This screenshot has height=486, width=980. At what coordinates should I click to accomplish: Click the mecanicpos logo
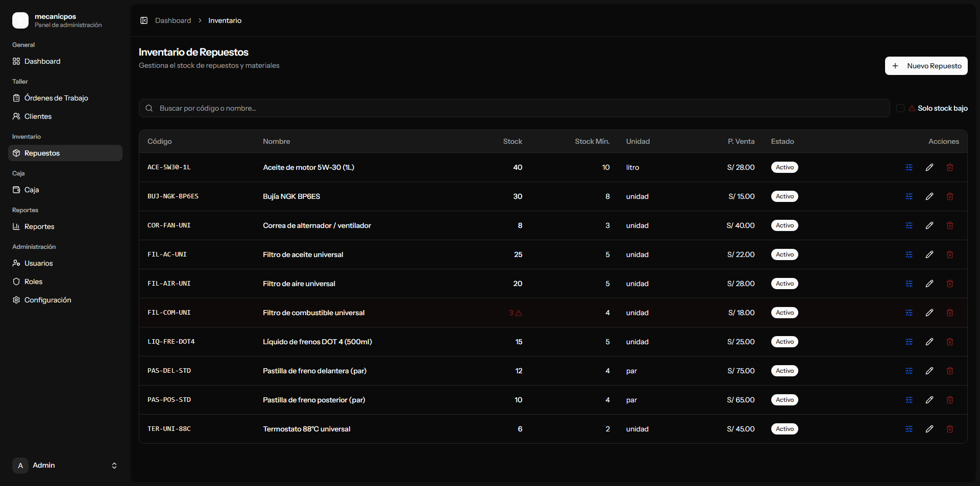pyautogui.click(x=20, y=20)
